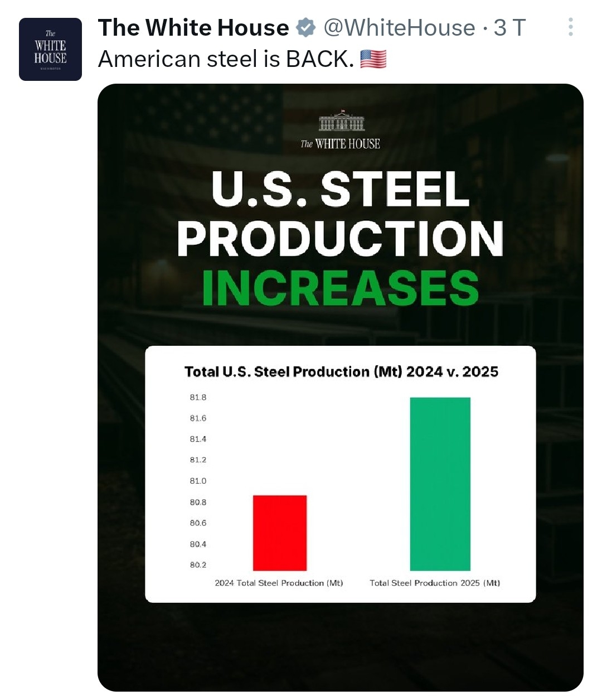This screenshot has height=700, width=602.
Task: Click the White House building logo in image
Action: click(x=342, y=120)
